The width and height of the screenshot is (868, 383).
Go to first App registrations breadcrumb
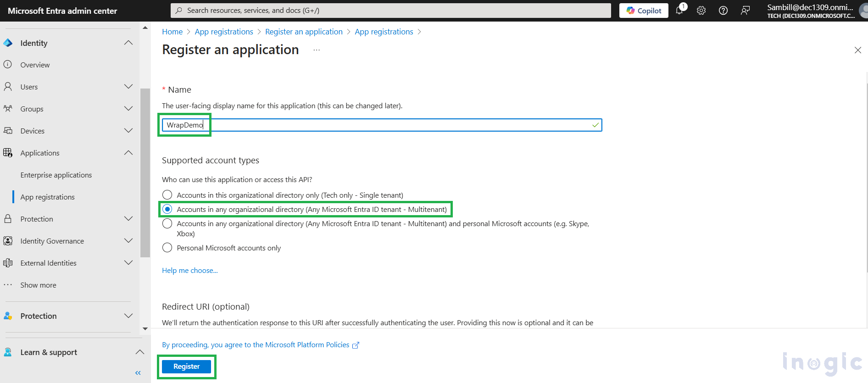[224, 32]
